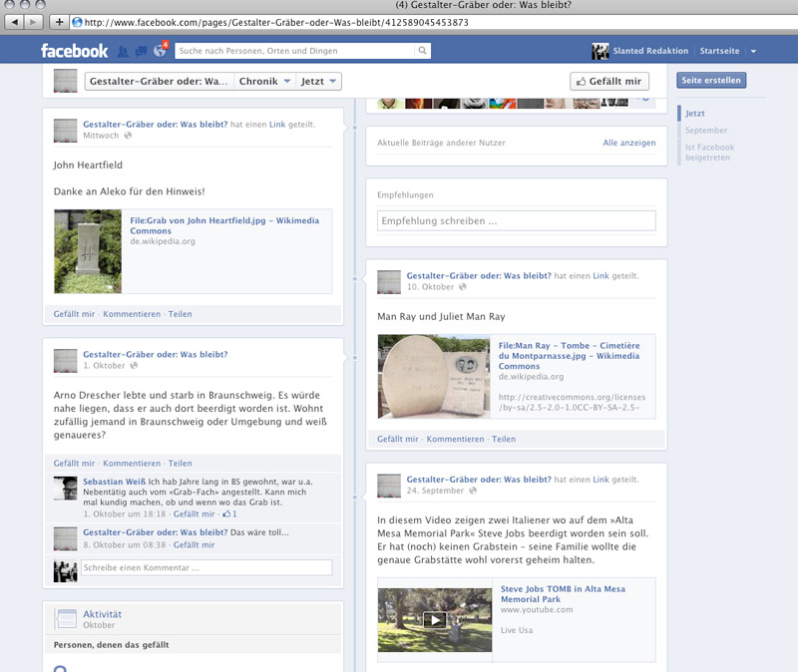Click Empfehlung schreiben input field

[x=516, y=220]
